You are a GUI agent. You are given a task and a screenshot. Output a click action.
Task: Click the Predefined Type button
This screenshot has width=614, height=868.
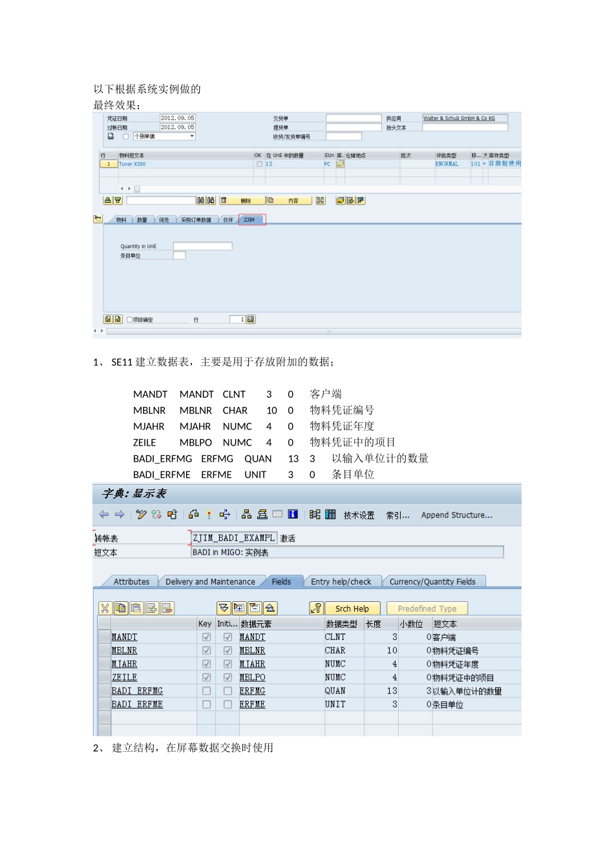click(427, 608)
